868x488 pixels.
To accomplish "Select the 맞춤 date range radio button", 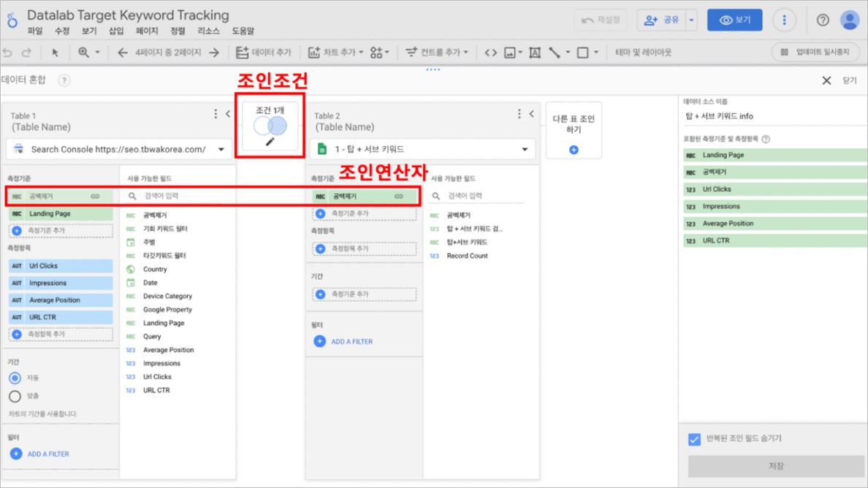I will (15, 396).
